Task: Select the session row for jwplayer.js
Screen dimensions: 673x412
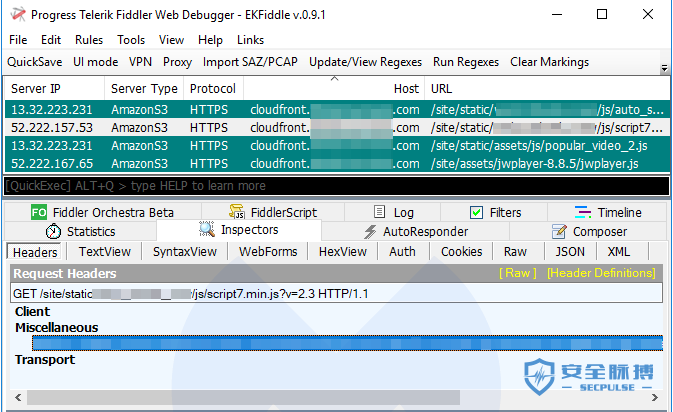Action: pos(337,164)
